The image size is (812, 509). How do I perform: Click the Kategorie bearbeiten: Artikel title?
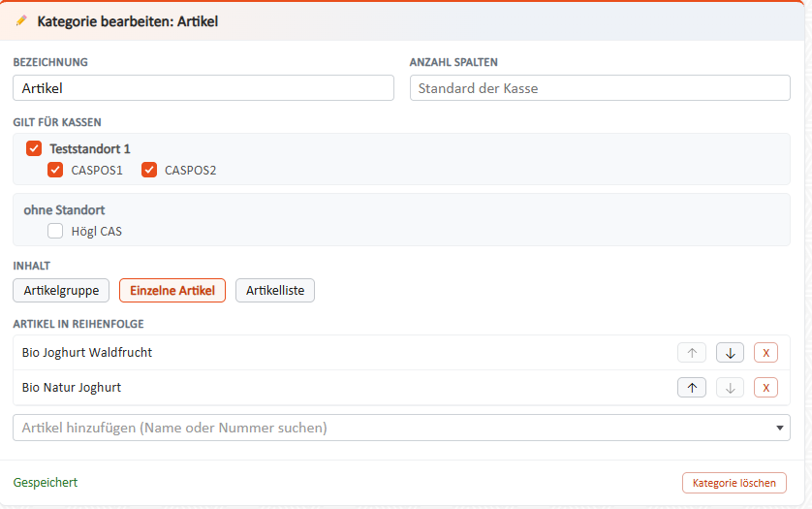tap(127, 21)
